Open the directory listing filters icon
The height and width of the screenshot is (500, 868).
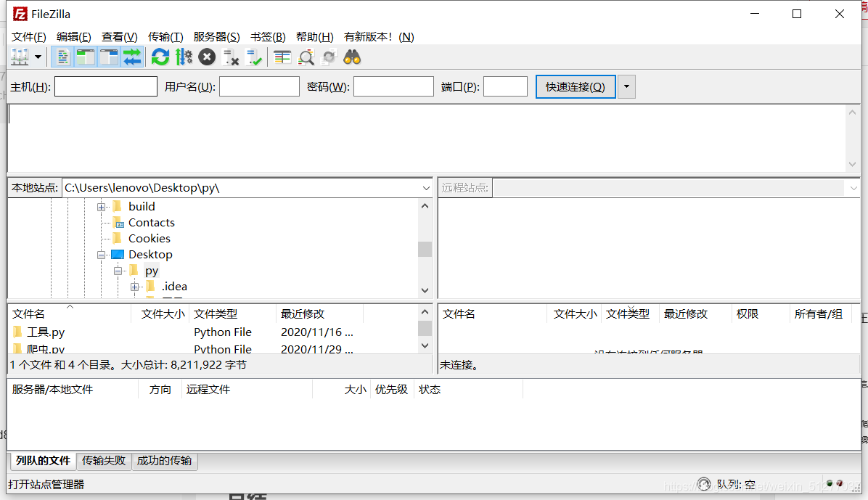coord(282,57)
